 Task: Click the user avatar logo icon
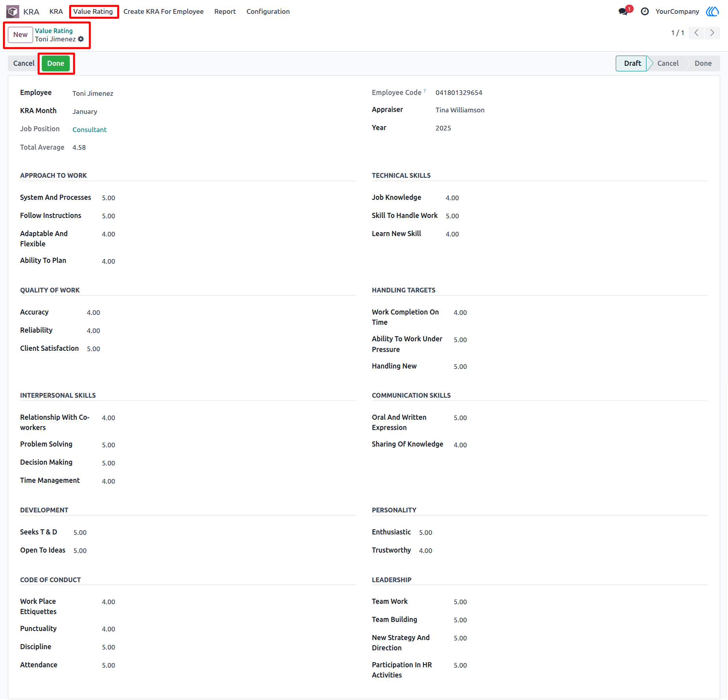(x=712, y=11)
